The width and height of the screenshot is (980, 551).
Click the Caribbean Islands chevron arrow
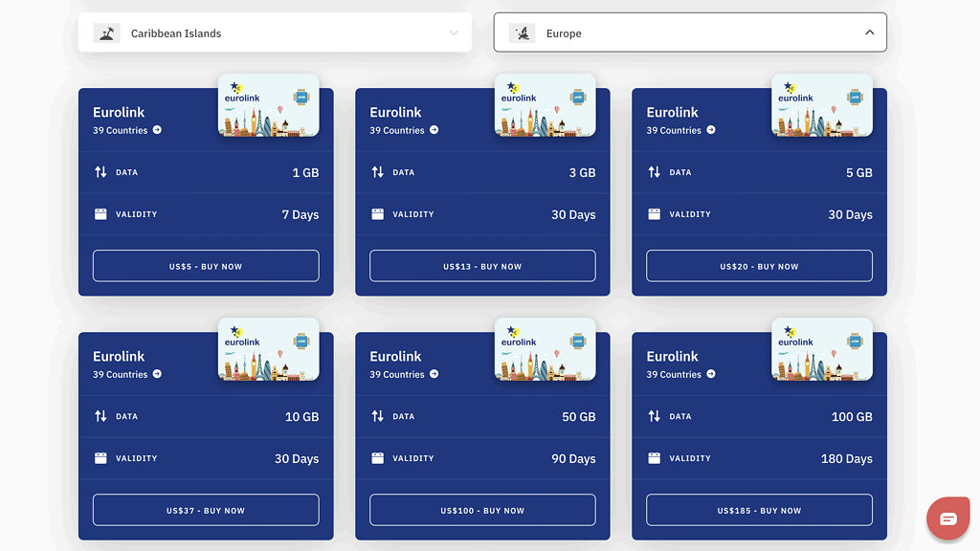point(454,33)
